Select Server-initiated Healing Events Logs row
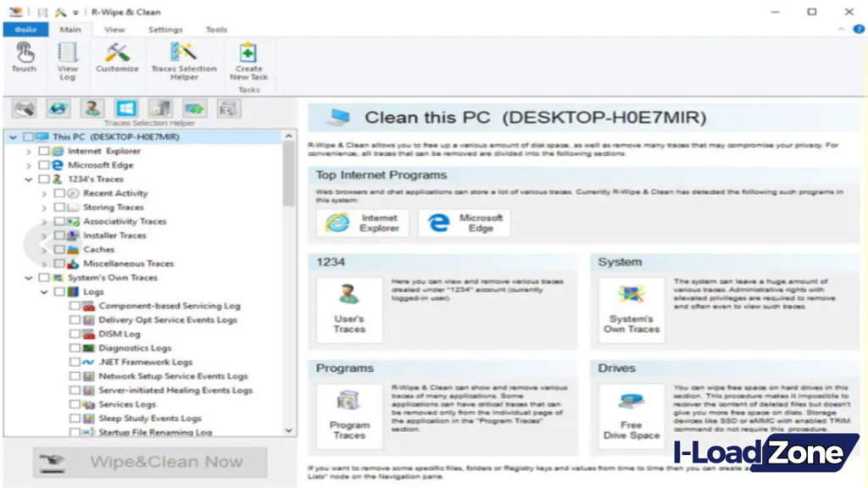Screen dimensions: 868x488 tap(175, 390)
